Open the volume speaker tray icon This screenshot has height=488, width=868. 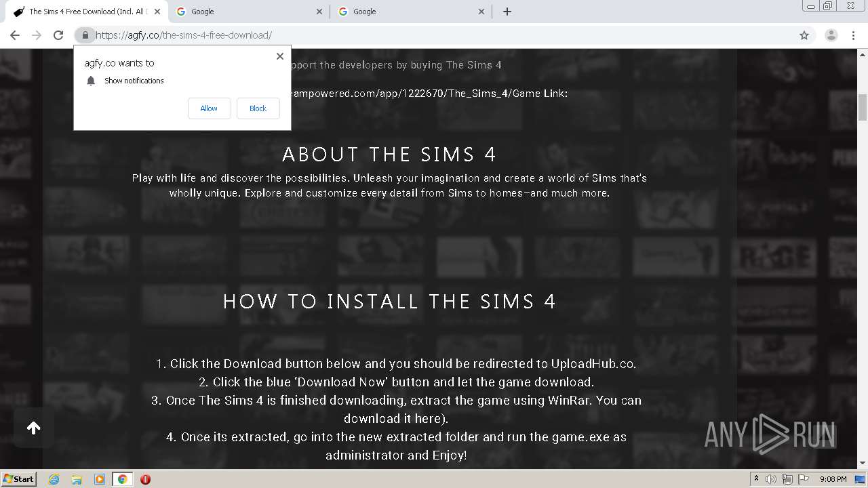point(771,479)
